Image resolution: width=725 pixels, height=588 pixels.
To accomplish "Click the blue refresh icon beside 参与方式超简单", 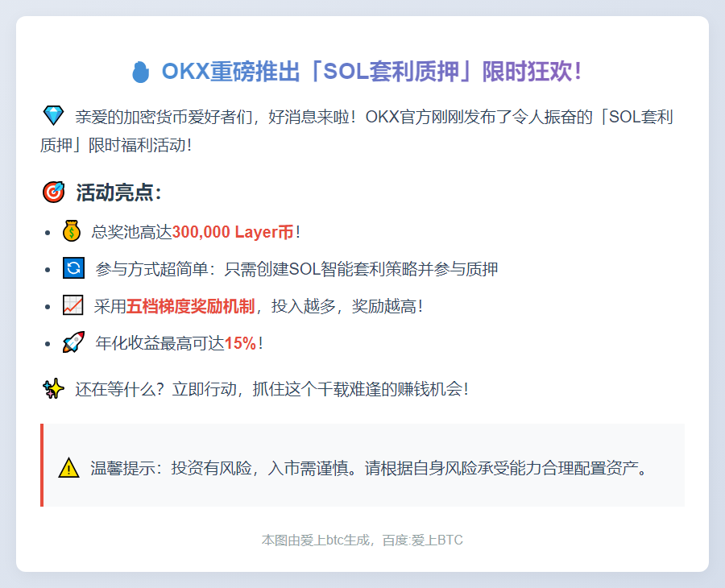I will coord(72,267).
